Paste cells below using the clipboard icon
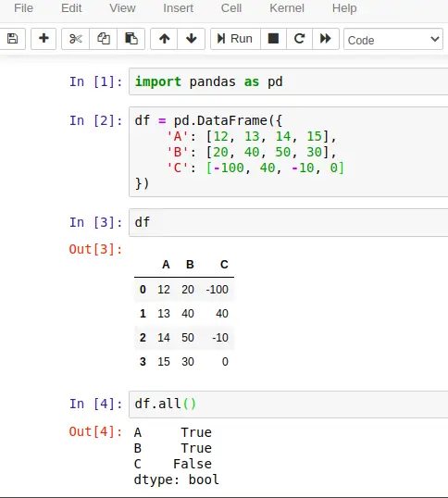The width and height of the screenshot is (448, 498). pyautogui.click(x=131, y=39)
